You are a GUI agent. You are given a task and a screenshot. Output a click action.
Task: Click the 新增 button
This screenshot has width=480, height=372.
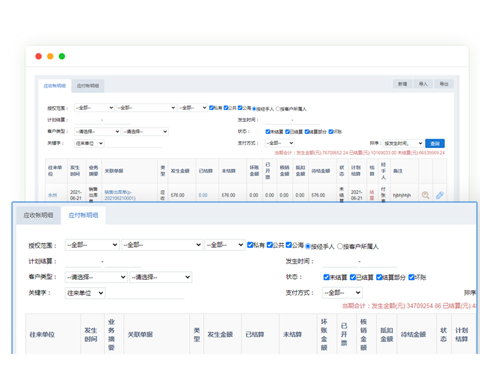tap(402, 84)
